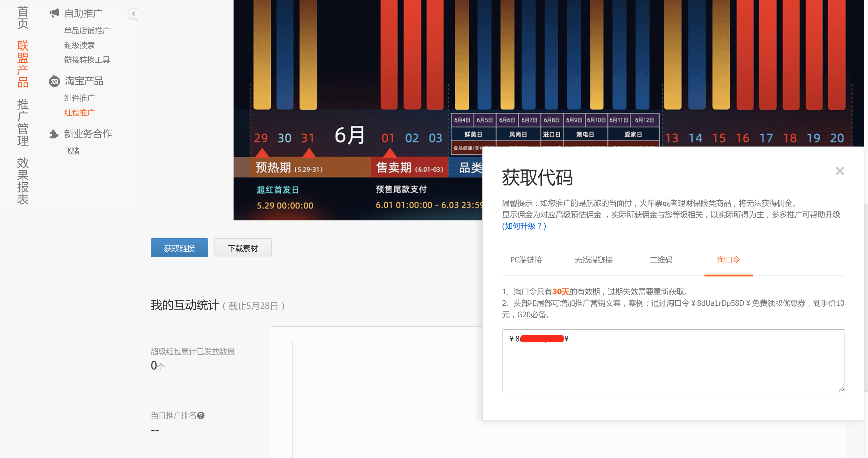The width and height of the screenshot is (868, 458).
Task: Switch to the PC端链接 tab
Action: coord(526,260)
